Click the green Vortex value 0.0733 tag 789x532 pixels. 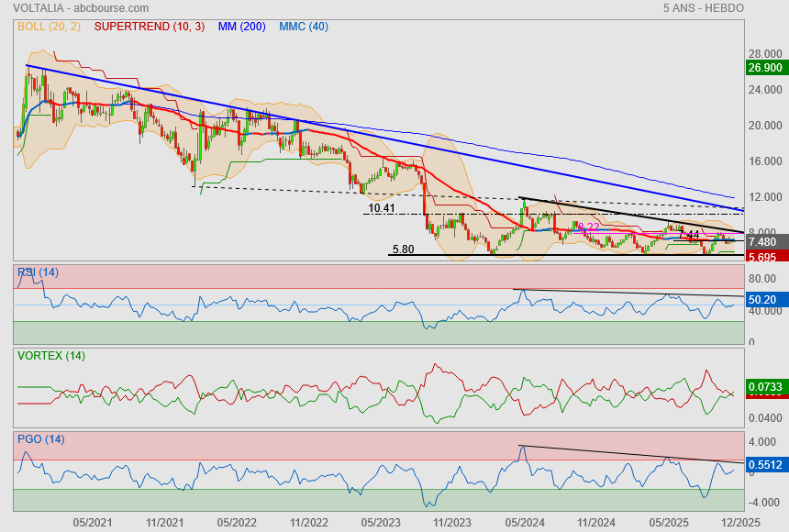click(764, 388)
